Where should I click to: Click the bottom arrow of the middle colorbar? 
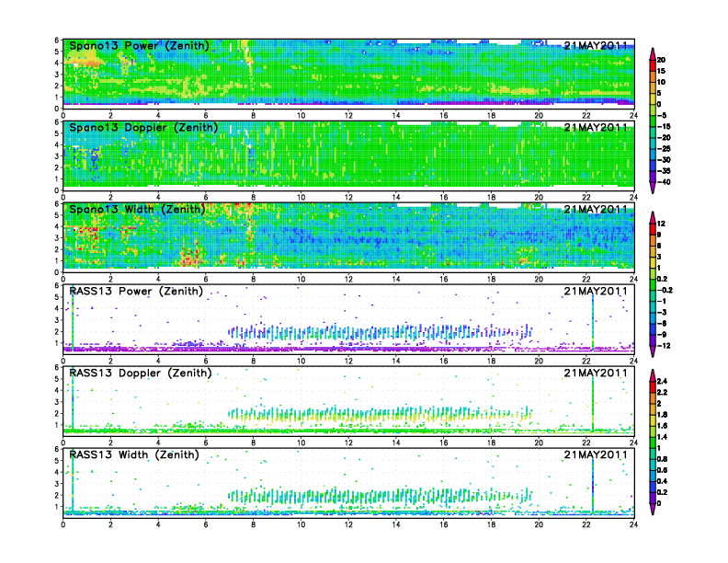(x=653, y=351)
